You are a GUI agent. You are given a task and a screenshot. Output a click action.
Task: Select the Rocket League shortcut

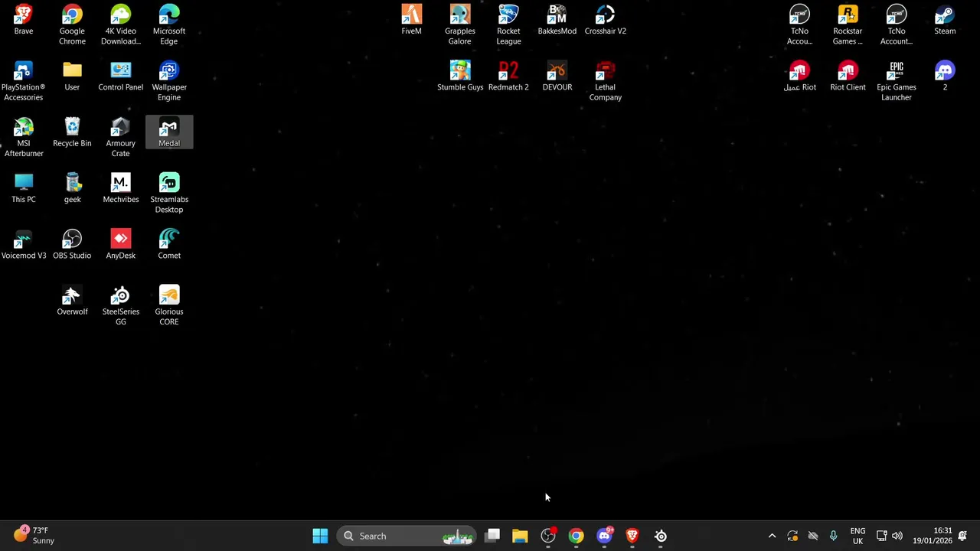(x=508, y=25)
